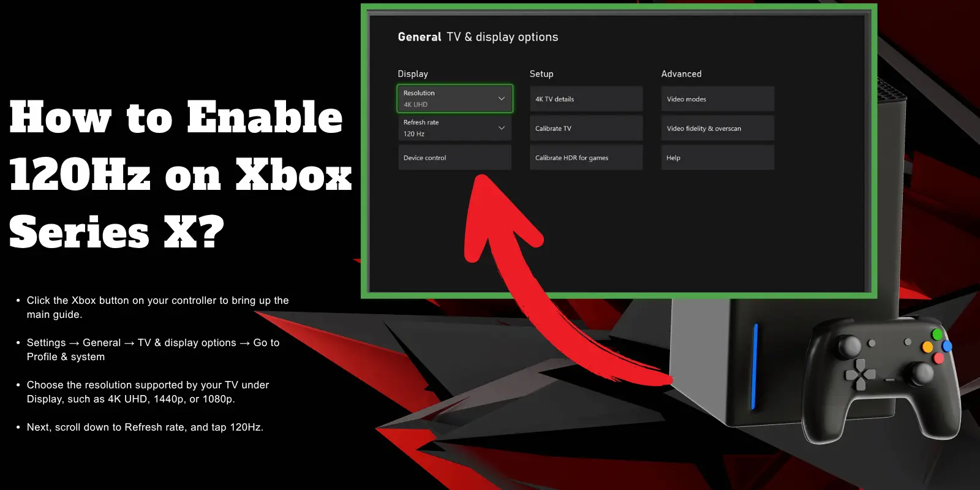Click the Help tile

tap(717, 157)
